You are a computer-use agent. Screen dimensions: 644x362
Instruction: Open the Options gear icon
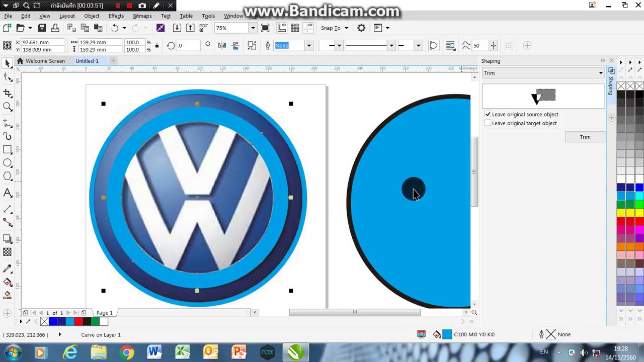click(x=361, y=28)
